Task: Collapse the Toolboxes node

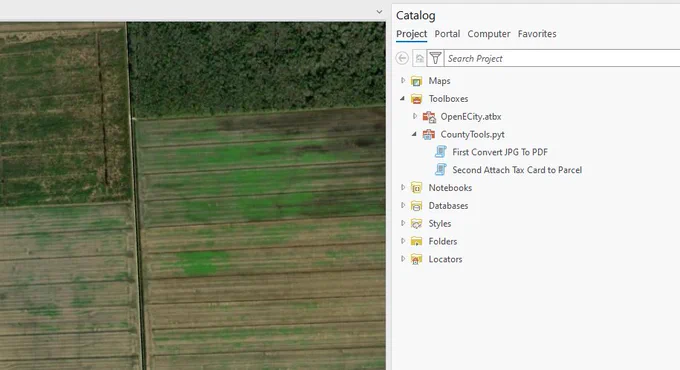Action: point(402,98)
